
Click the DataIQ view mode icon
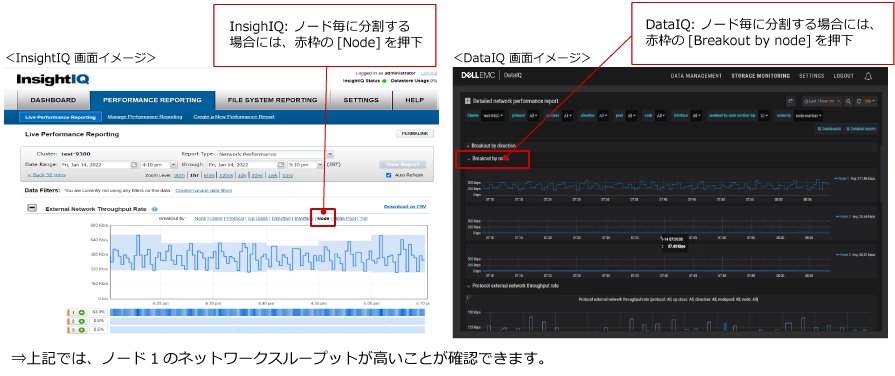tap(791, 101)
